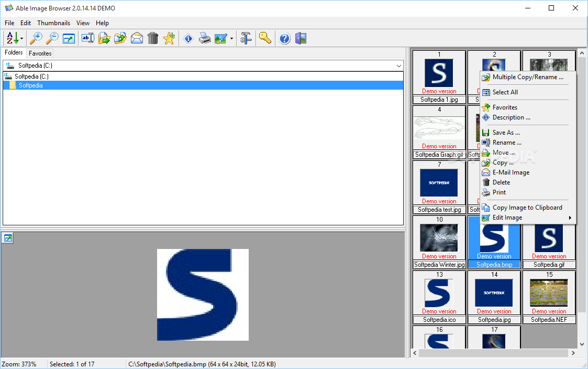The image size is (588, 369).
Task: Select the Softpedia.NEF thumbnail
Action: (549, 297)
